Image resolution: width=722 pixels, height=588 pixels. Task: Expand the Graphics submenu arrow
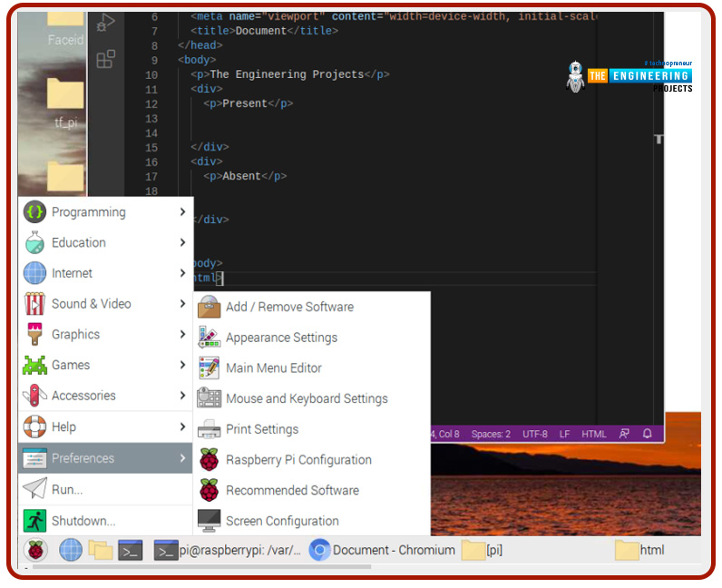tap(183, 334)
